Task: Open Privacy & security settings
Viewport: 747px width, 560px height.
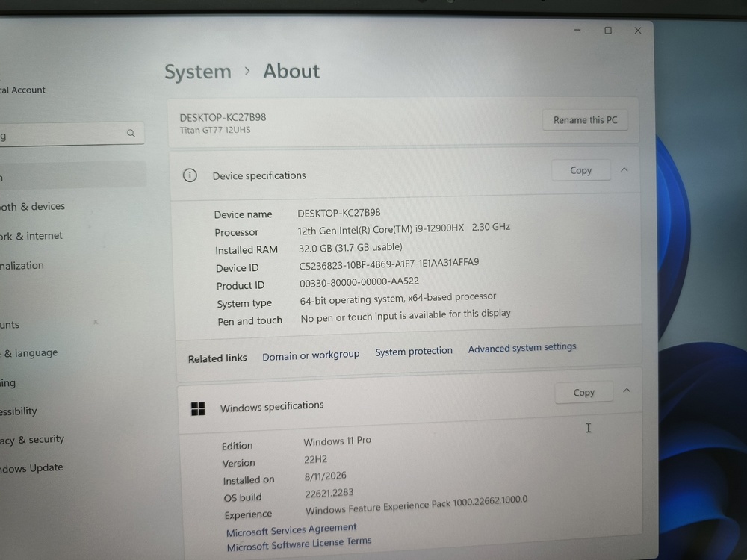Action: 32,440
